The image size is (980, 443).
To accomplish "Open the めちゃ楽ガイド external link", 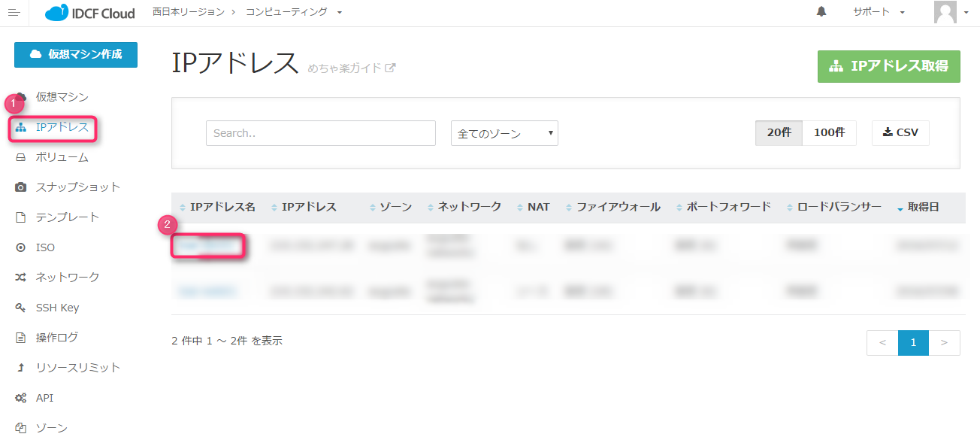I will 351,68.
